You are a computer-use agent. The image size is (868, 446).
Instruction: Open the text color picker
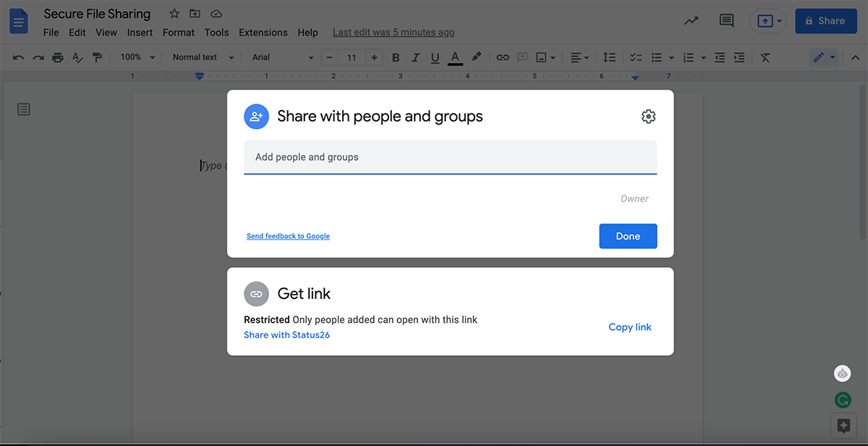tap(455, 57)
